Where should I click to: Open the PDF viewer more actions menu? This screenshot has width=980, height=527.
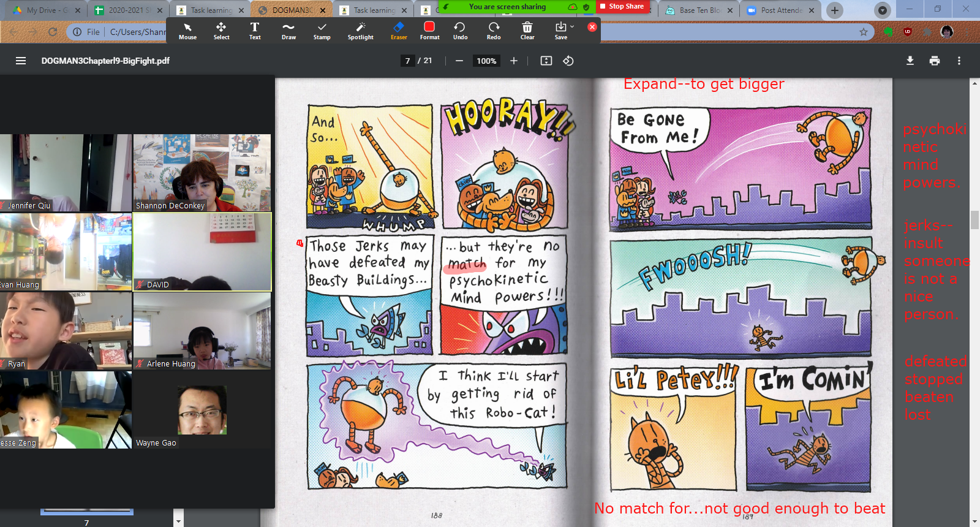(959, 61)
